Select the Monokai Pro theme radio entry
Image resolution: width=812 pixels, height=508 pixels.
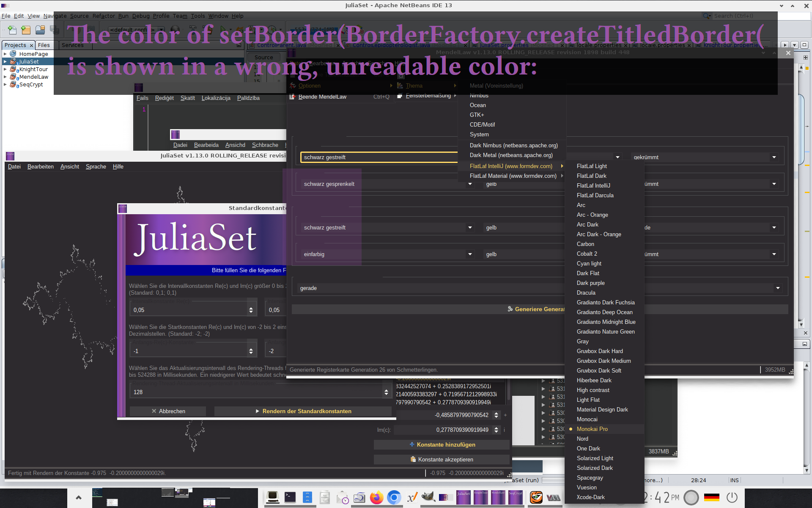(593, 429)
